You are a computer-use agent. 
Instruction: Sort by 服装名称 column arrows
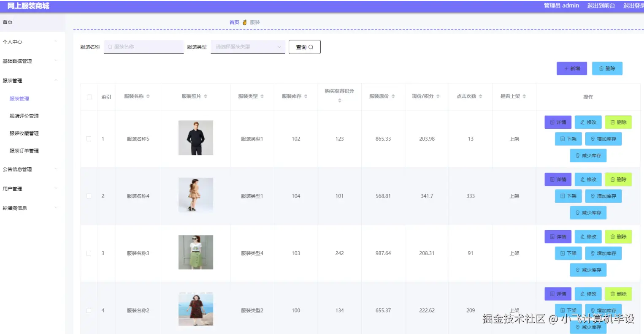coord(148,96)
